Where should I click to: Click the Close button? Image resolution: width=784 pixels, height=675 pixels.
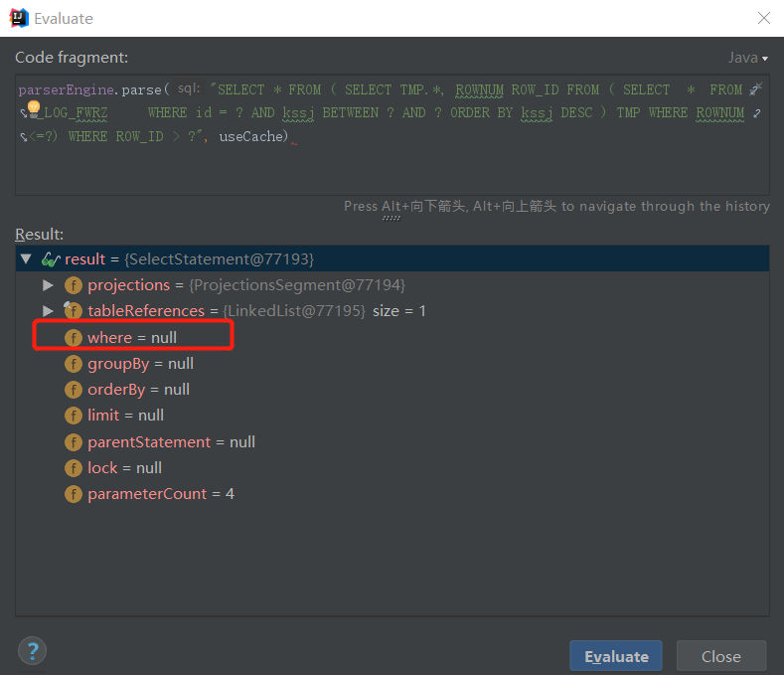point(721,656)
